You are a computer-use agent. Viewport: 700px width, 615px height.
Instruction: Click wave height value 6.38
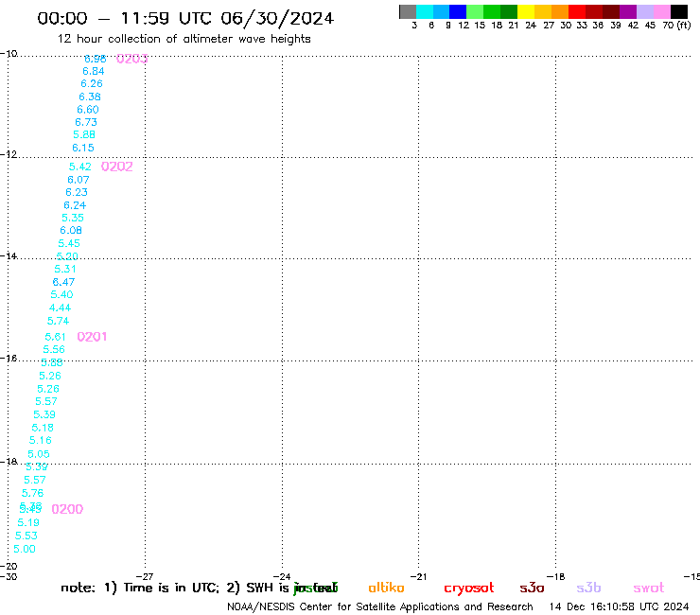point(90,97)
